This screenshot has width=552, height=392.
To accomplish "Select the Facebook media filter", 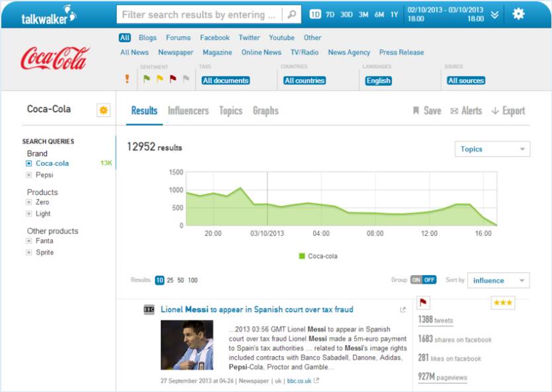I will (214, 38).
